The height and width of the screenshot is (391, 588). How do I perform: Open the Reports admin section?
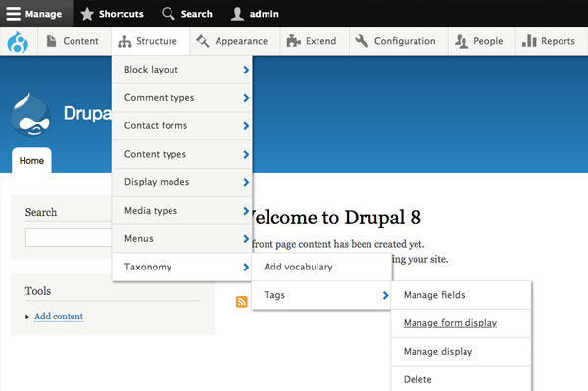point(552,41)
